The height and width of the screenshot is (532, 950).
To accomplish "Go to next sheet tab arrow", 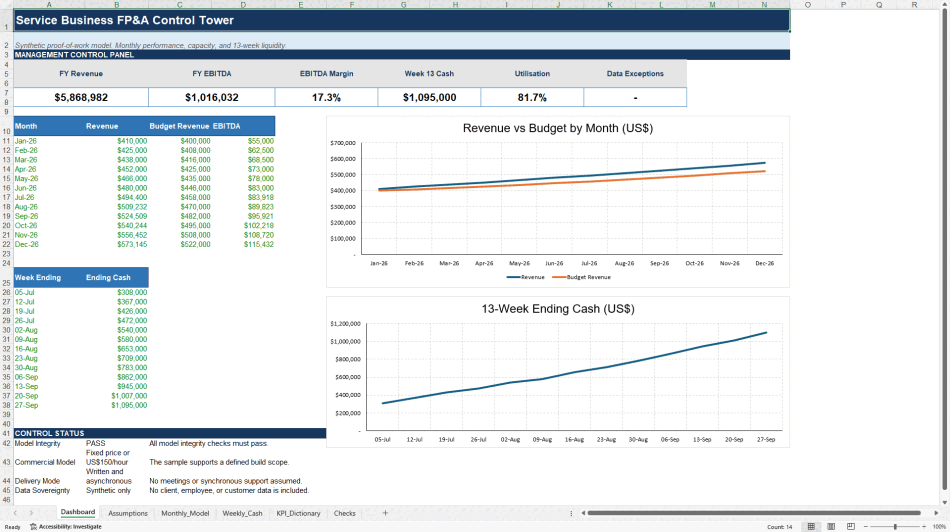I will click(x=32, y=513).
